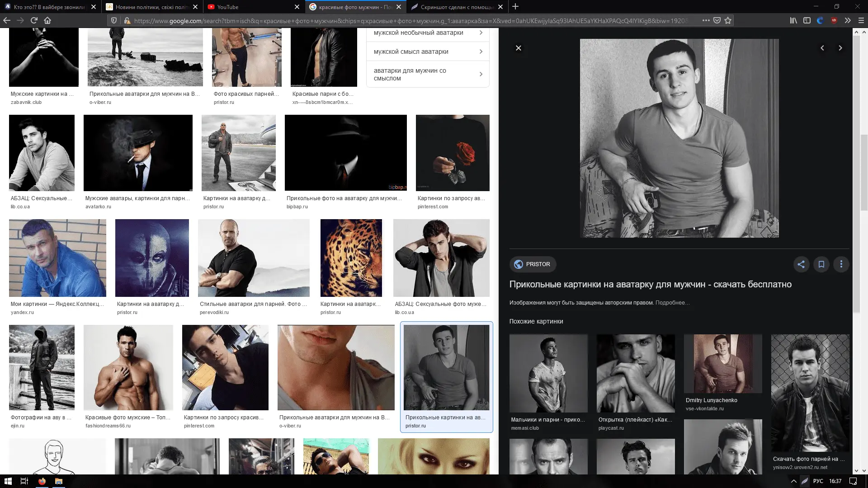Close the image preview panel
Screen dimensions: 868x488
click(519, 48)
